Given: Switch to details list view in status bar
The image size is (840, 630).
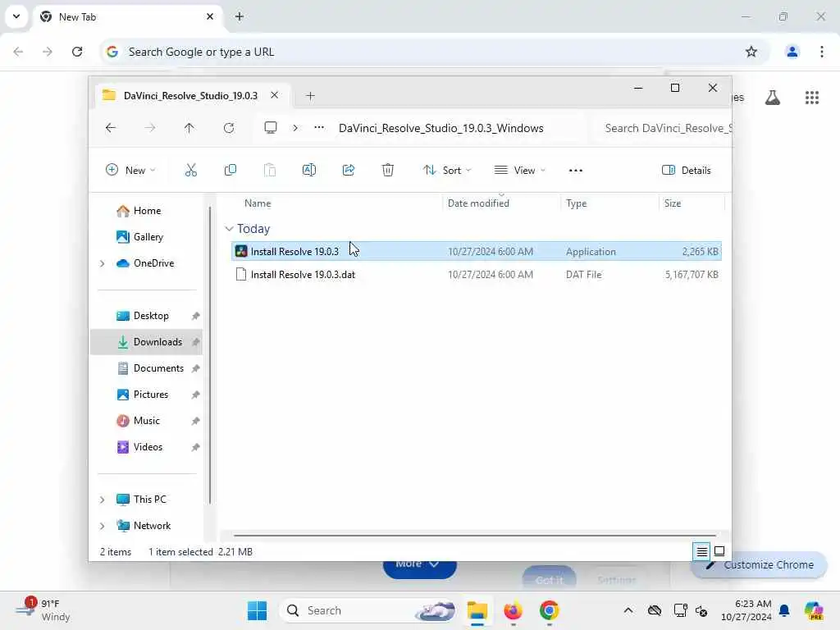Looking at the screenshot, I should pyautogui.click(x=702, y=551).
